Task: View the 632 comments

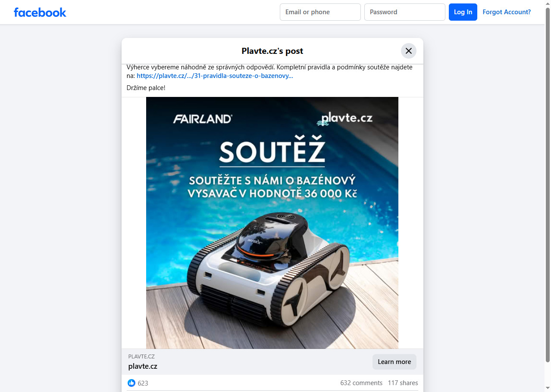Action: click(361, 383)
